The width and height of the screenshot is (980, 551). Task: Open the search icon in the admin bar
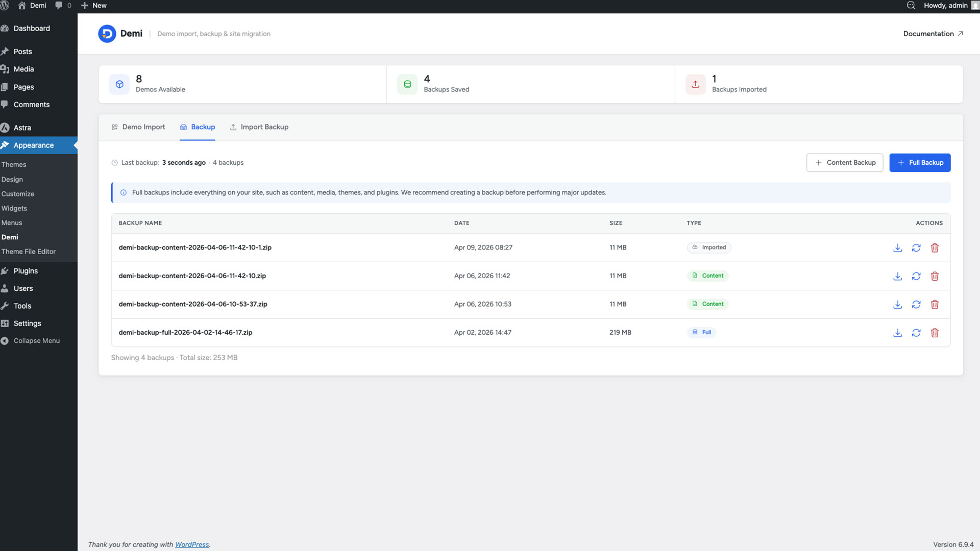(x=911, y=6)
